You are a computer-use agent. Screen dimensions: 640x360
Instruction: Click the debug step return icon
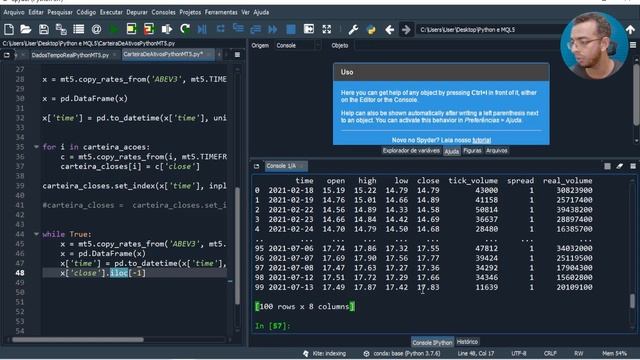(x=256, y=29)
